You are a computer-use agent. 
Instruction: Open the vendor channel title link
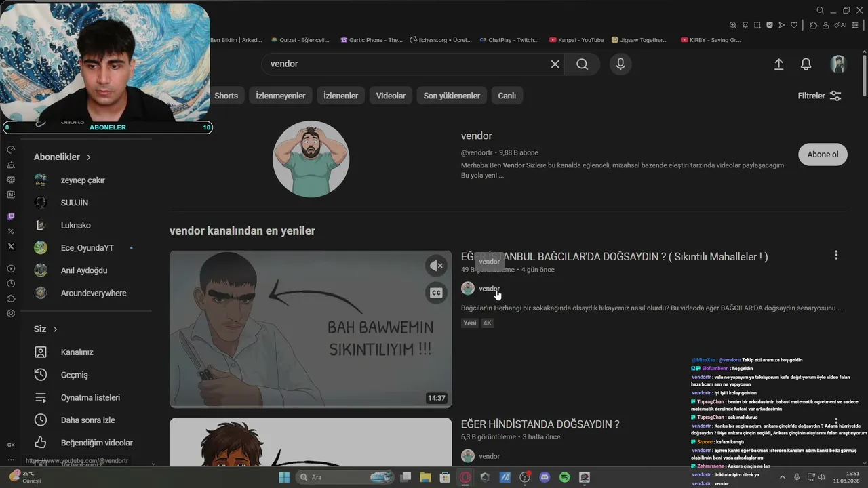(476, 136)
